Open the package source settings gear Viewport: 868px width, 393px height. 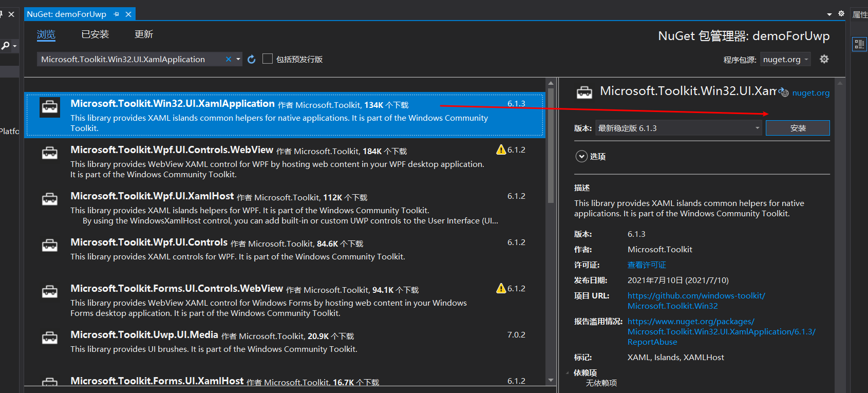[824, 59]
